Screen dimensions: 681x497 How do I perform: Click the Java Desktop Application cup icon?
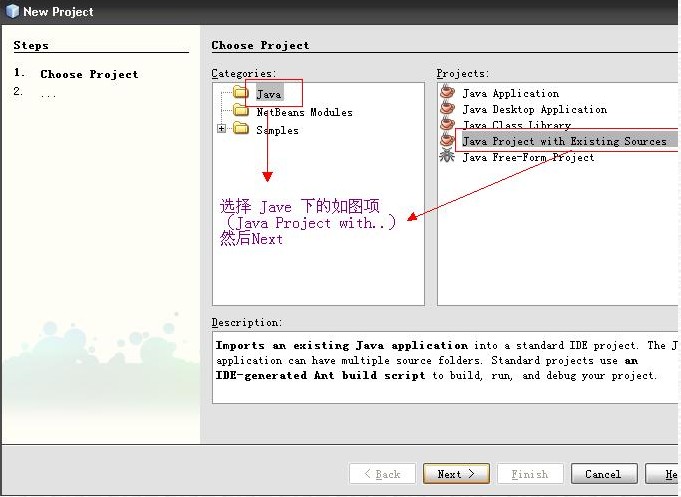(x=447, y=108)
